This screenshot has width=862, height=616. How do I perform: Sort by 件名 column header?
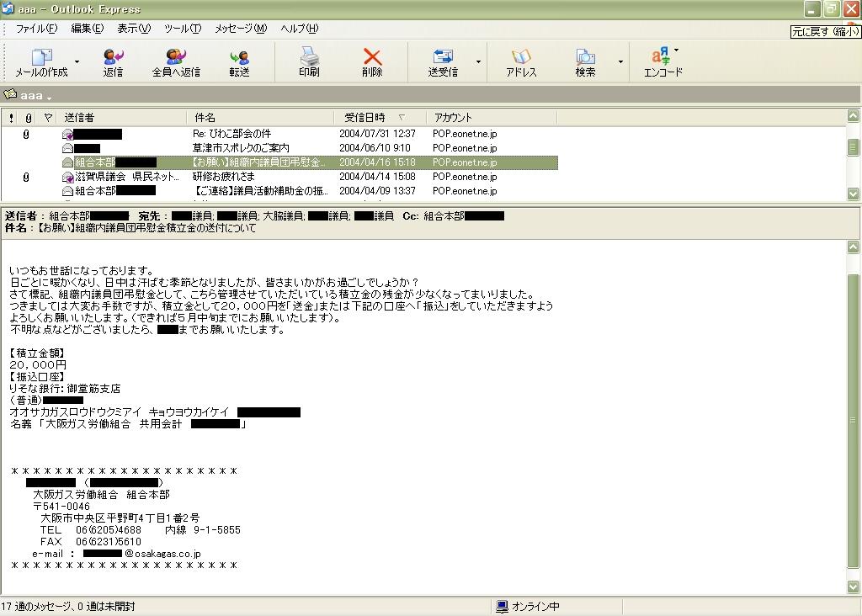(261, 118)
